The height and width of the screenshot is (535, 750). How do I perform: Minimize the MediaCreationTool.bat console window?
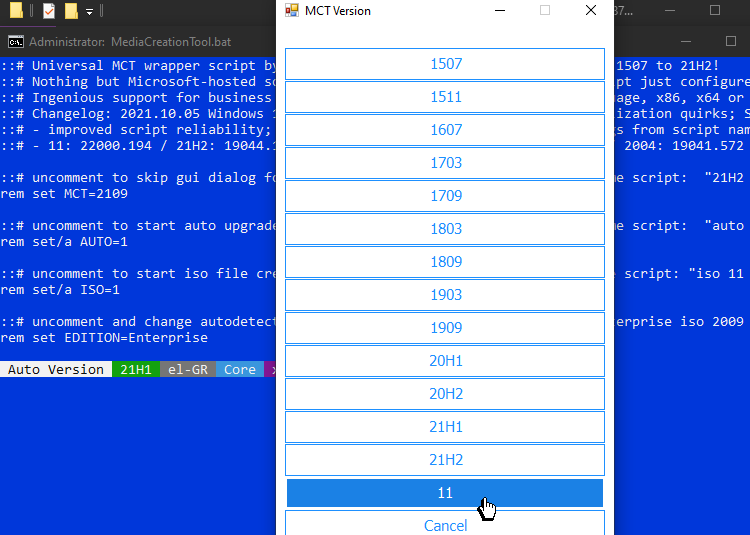tap(686, 42)
